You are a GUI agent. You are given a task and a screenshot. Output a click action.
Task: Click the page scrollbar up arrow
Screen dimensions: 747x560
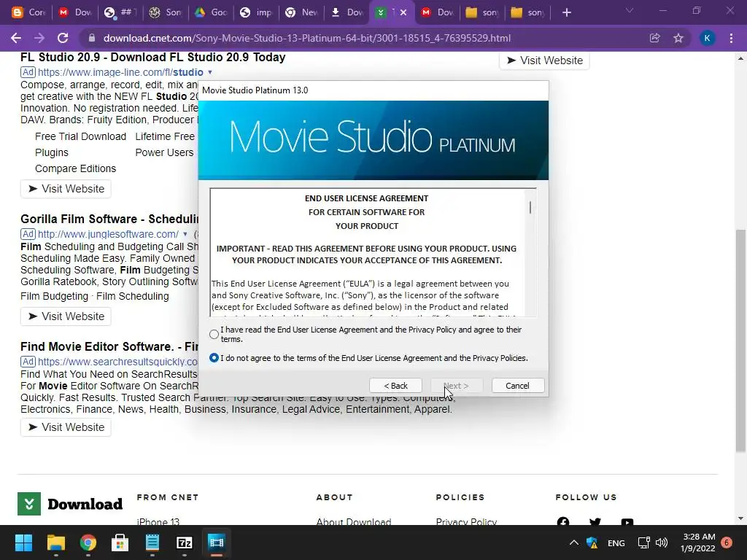point(740,59)
